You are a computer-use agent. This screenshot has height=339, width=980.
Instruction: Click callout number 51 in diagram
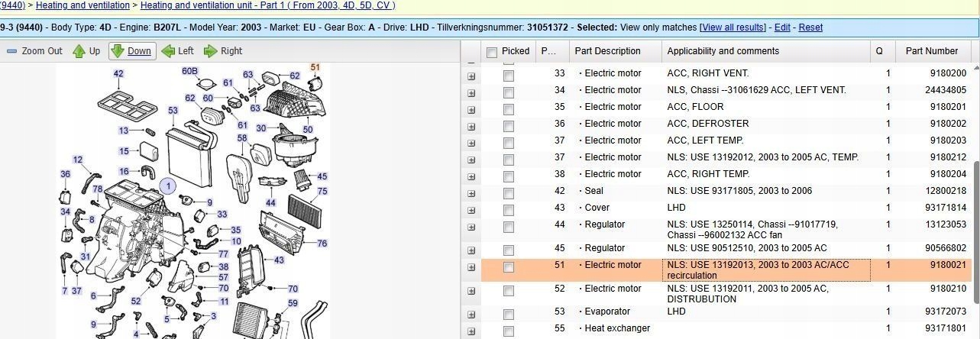click(x=315, y=67)
